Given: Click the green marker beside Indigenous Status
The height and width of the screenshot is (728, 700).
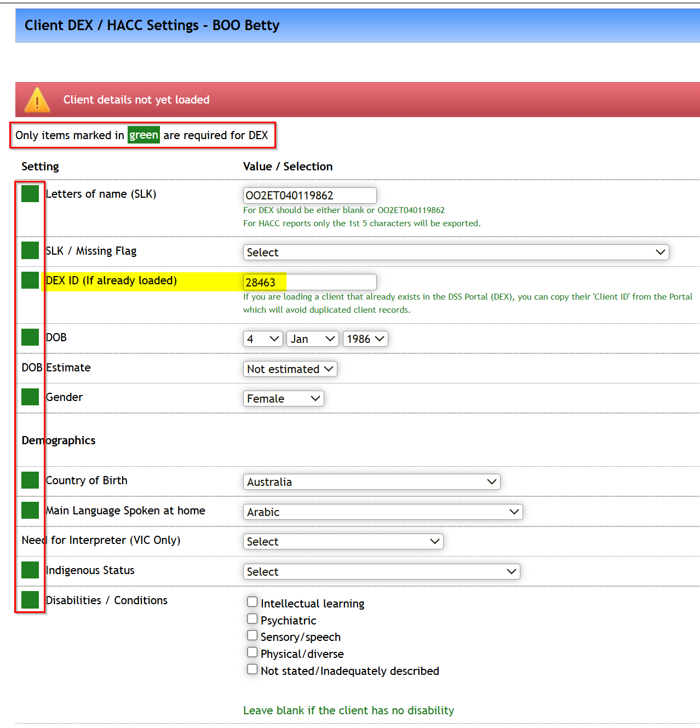Looking at the screenshot, I should 30,570.
